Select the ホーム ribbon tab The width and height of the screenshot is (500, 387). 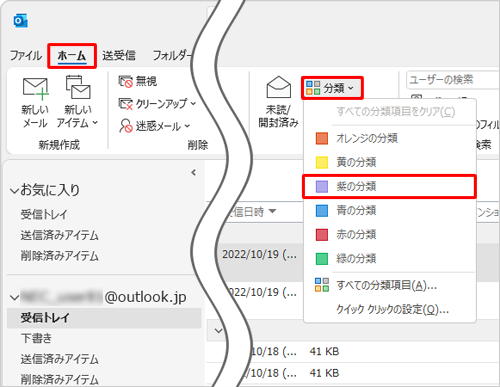(72, 56)
